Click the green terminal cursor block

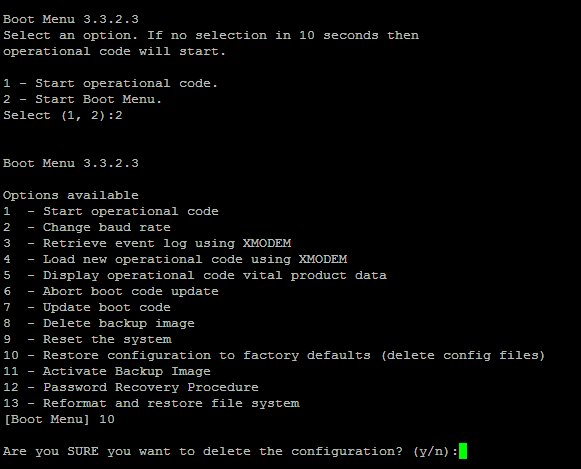[463, 451]
